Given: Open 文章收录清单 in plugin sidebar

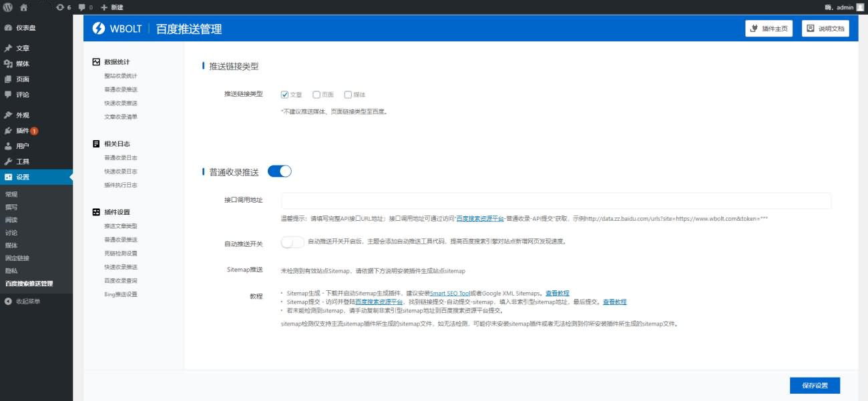Looking at the screenshot, I should pos(121,117).
